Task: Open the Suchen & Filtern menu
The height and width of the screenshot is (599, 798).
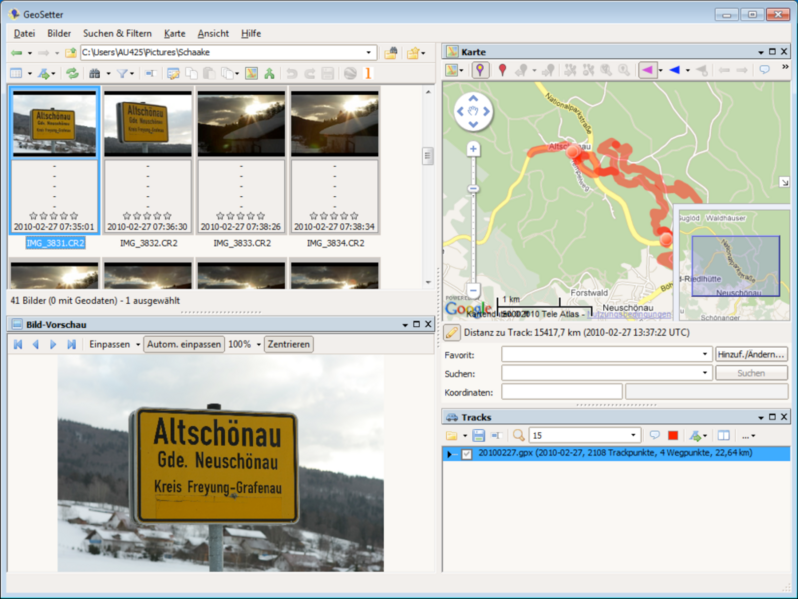Action: click(x=117, y=34)
